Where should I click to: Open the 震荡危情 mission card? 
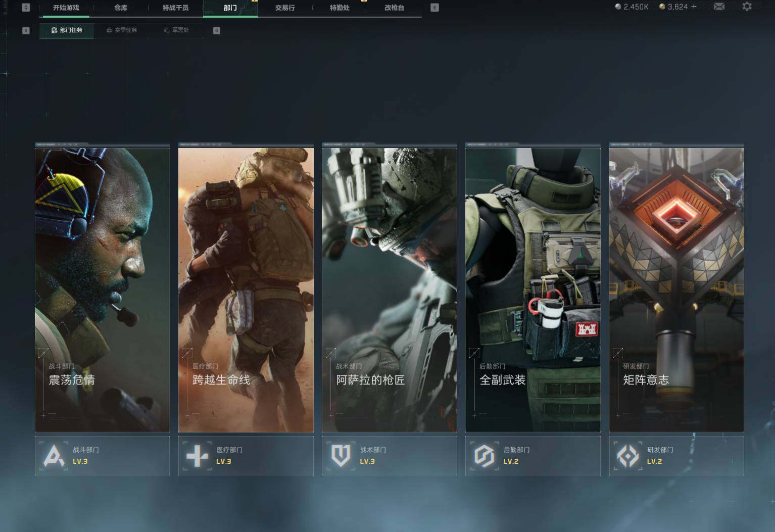click(x=102, y=289)
